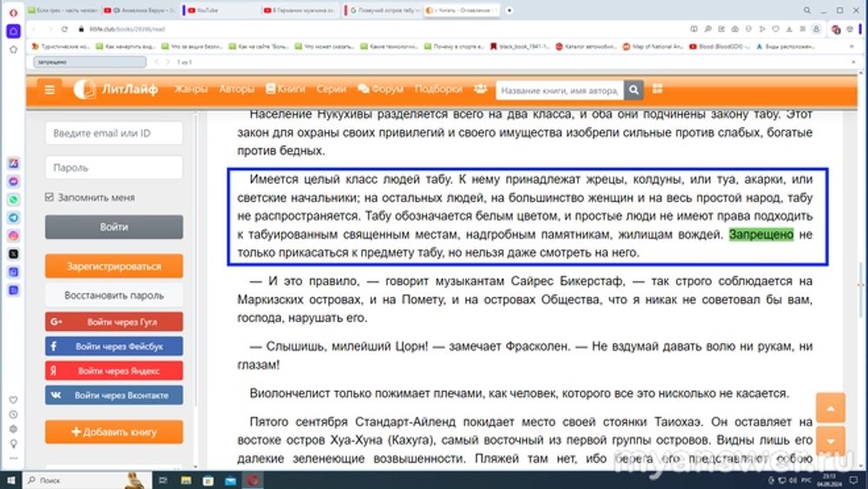Click the Войти login button
The width and height of the screenshot is (868, 489).
click(x=114, y=227)
